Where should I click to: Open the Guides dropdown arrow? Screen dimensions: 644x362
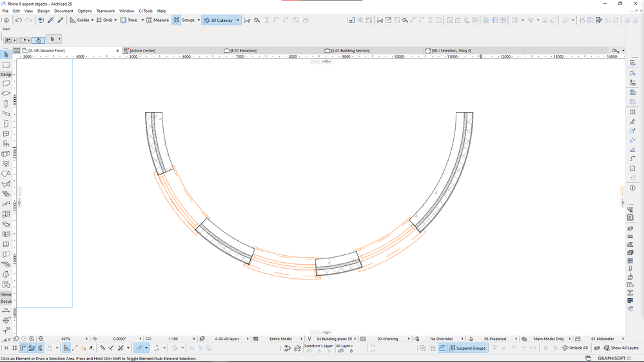pyautogui.click(x=92, y=20)
